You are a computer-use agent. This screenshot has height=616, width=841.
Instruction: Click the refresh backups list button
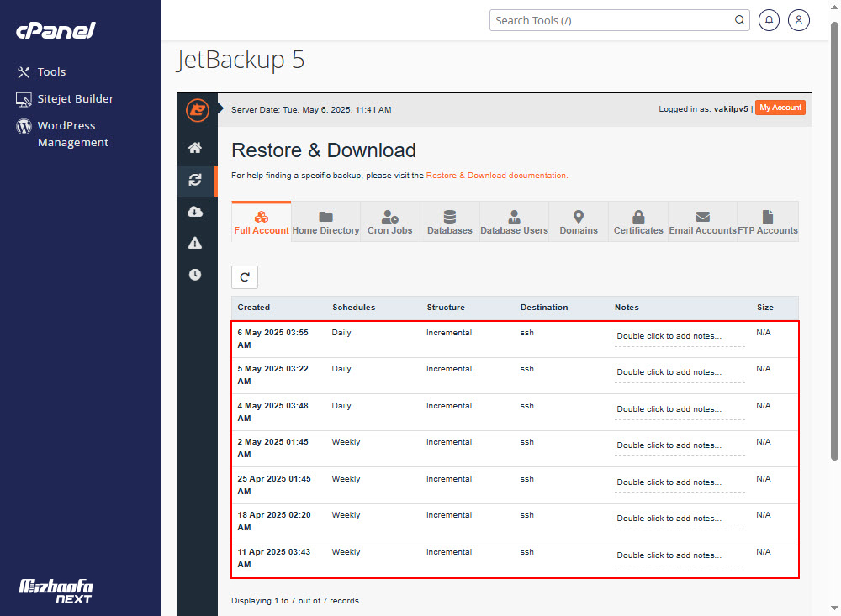tap(245, 277)
